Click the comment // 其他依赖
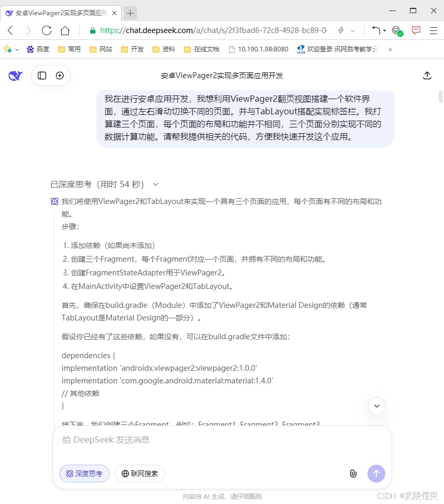This screenshot has width=444, height=504. point(81,393)
